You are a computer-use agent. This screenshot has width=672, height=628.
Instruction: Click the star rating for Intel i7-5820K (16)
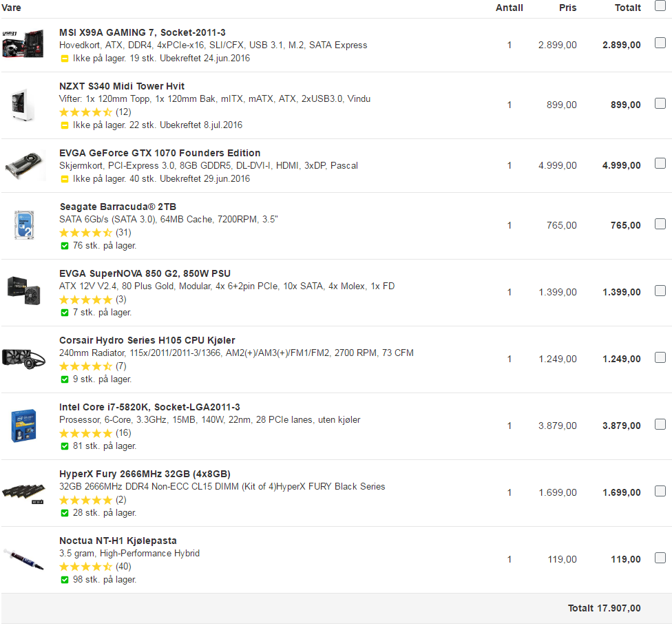pyautogui.click(x=85, y=433)
